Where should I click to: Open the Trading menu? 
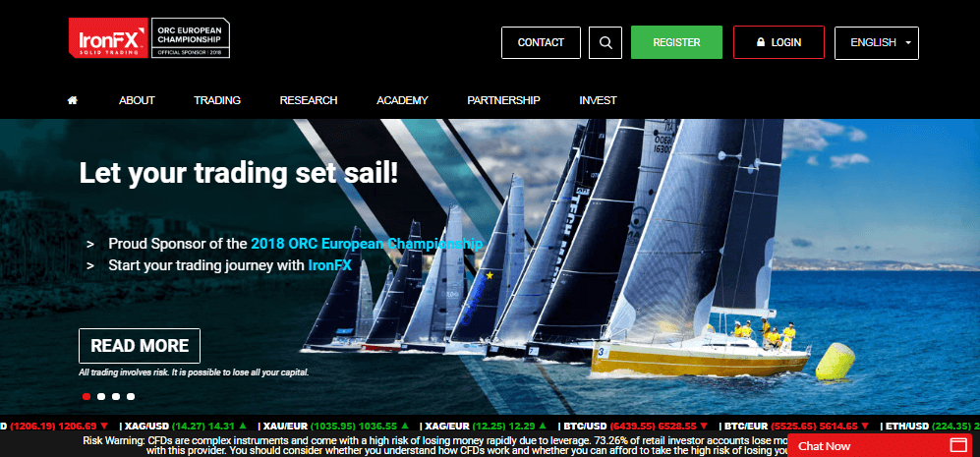click(217, 100)
